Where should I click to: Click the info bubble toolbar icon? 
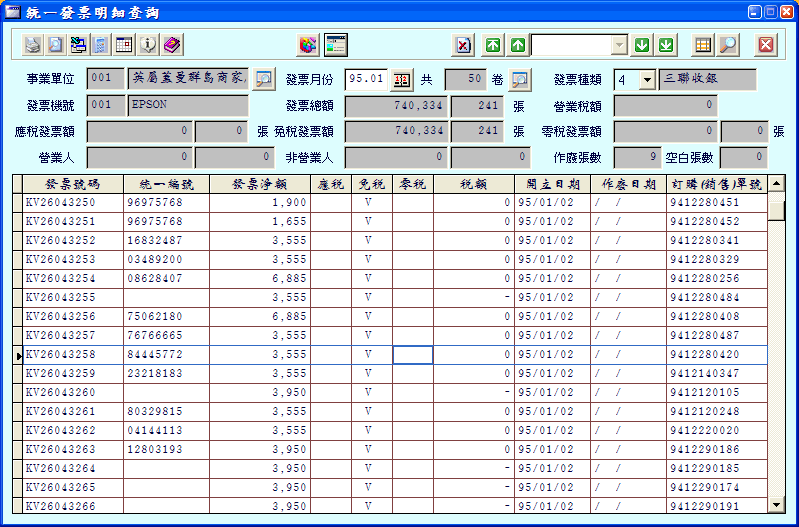(x=148, y=45)
